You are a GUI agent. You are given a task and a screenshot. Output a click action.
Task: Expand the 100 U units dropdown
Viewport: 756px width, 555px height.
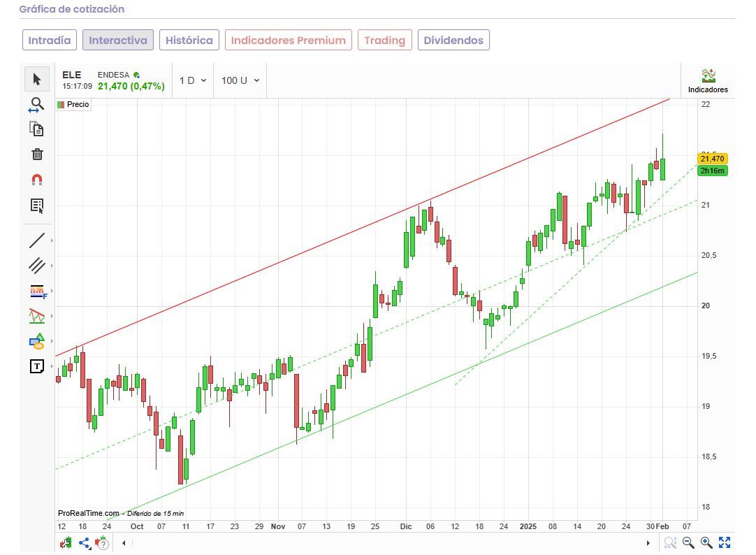(240, 80)
